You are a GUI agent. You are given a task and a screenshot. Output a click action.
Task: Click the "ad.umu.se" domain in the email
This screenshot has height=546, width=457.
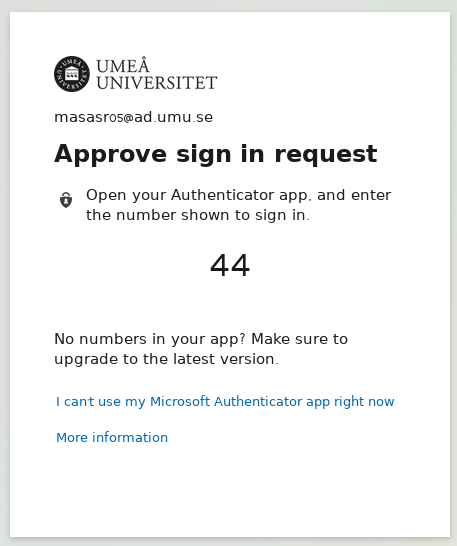173,117
